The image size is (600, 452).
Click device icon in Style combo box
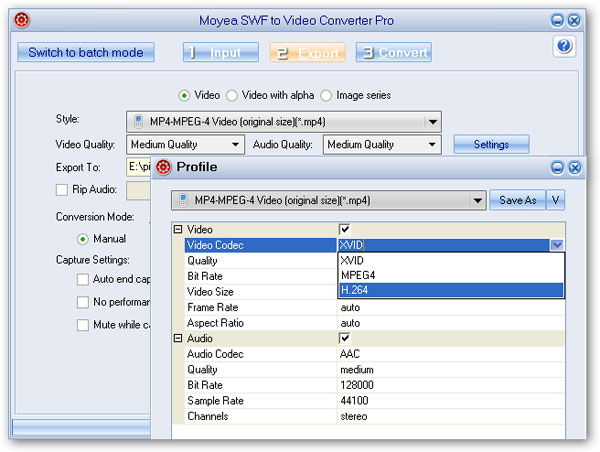(x=138, y=122)
